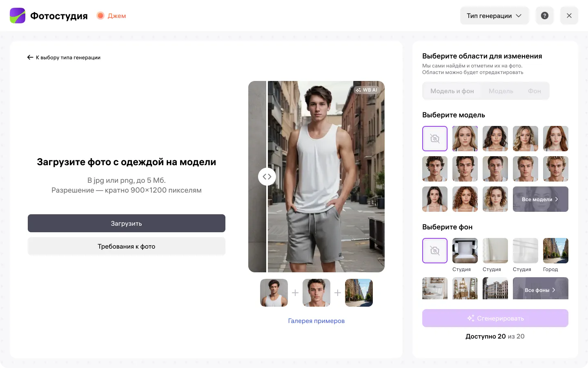Click the back arrow to generation type
This screenshot has height=368, width=588.
click(x=30, y=57)
